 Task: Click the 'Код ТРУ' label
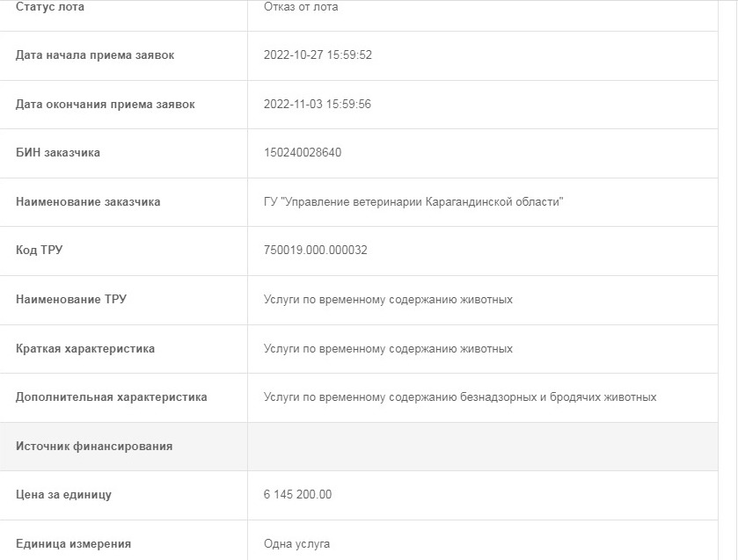pyautogui.click(x=40, y=251)
